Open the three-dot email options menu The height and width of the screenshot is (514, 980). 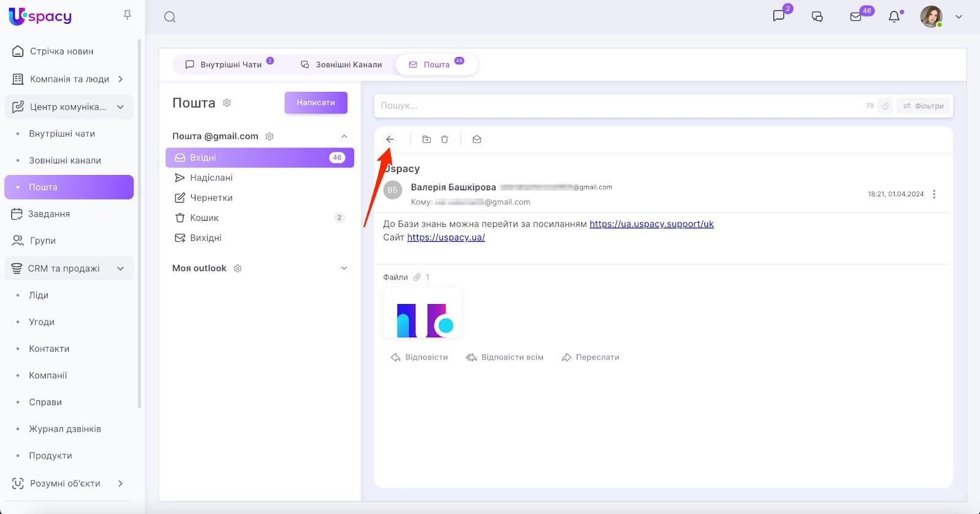pos(934,194)
